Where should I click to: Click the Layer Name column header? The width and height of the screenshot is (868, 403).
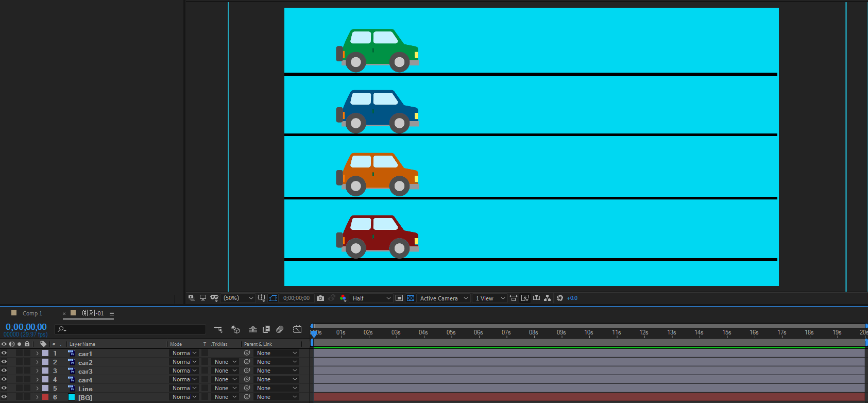[82, 344]
